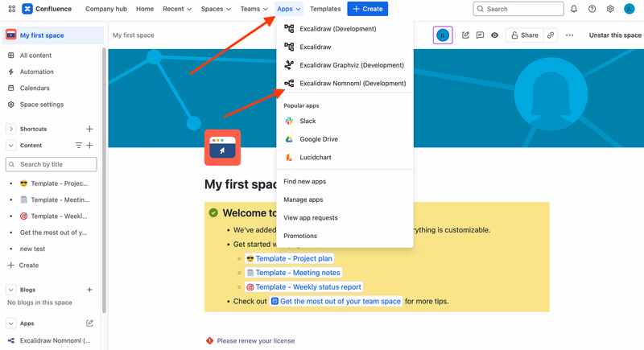Copy link with the chain icon
Image resolution: width=644 pixels, height=350 pixels.
point(551,35)
